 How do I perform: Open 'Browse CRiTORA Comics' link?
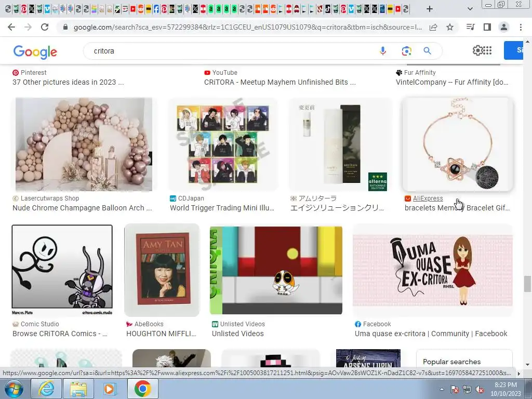point(60,334)
